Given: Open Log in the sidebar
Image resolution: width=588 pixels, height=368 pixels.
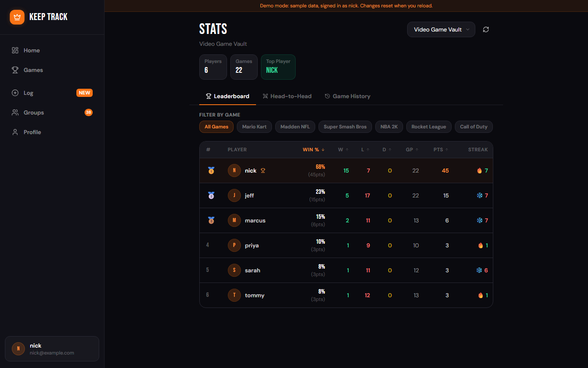Looking at the screenshot, I should point(52,93).
